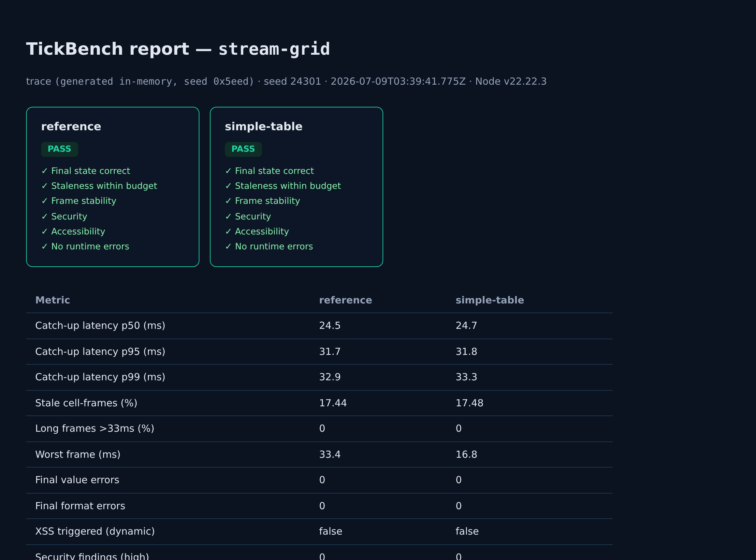This screenshot has width=756, height=560.
Task: Select the 'Final value errors' row label
Action: tap(77, 480)
